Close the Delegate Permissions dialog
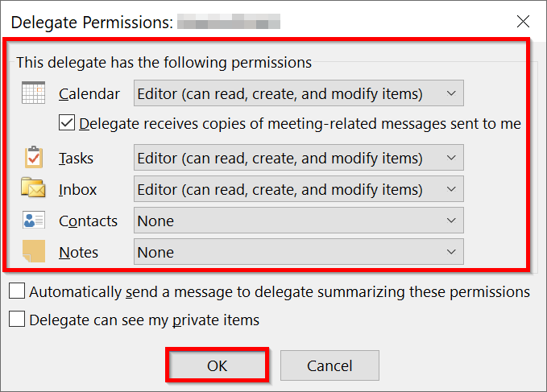Image resolution: width=547 pixels, height=392 pixels. (523, 21)
